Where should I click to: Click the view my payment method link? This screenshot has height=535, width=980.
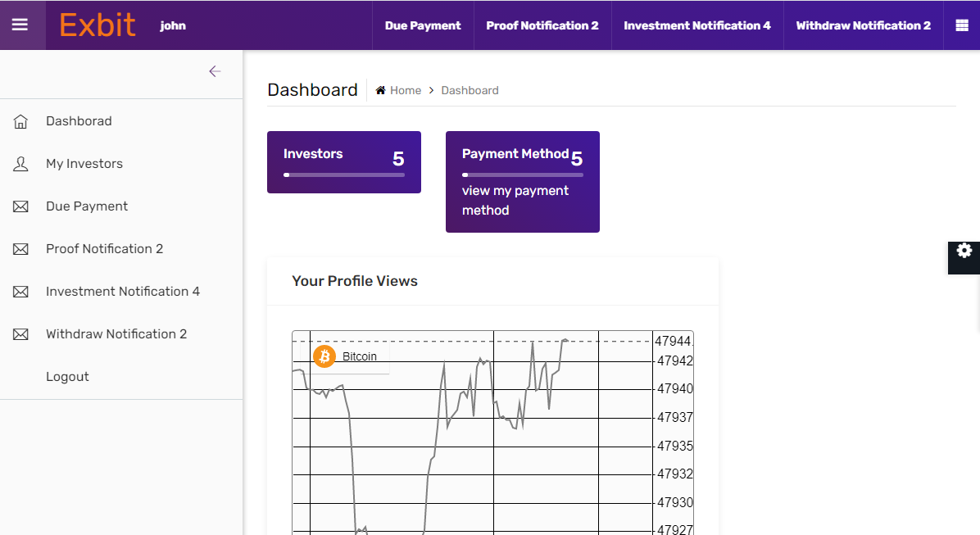[x=515, y=200]
